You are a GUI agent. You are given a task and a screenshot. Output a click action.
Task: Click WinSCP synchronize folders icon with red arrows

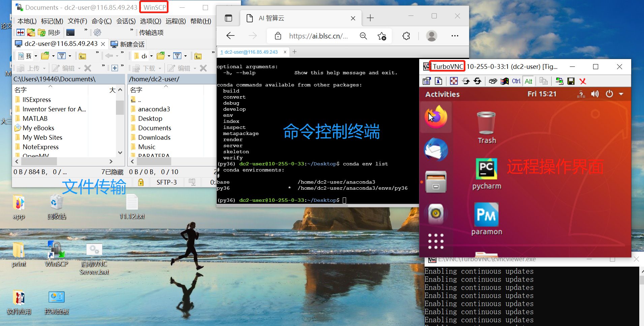[31, 32]
